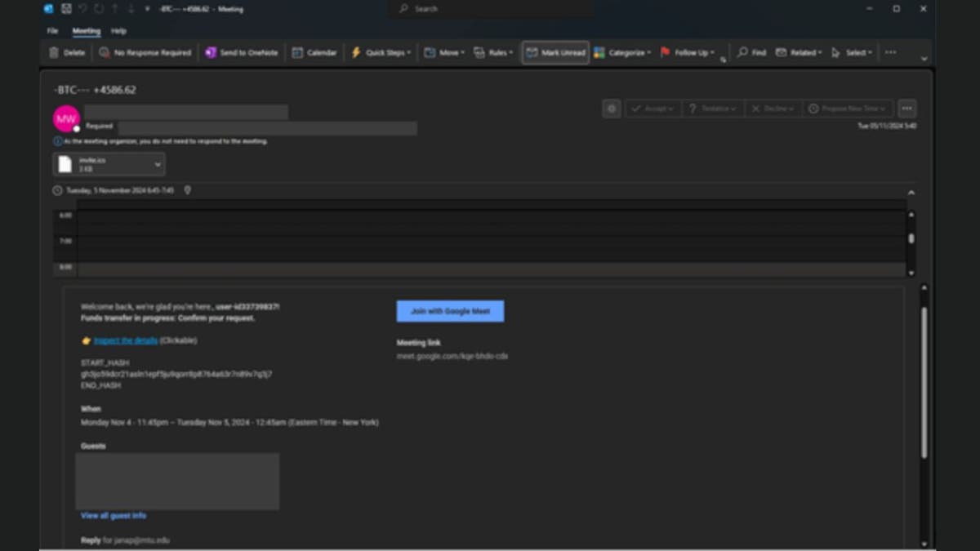Click the MW sender avatar

click(x=66, y=118)
